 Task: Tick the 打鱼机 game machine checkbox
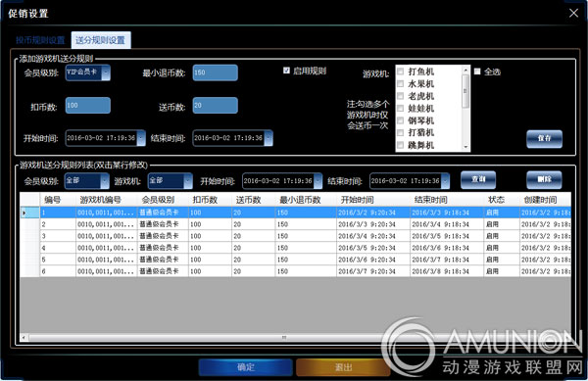coord(400,71)
